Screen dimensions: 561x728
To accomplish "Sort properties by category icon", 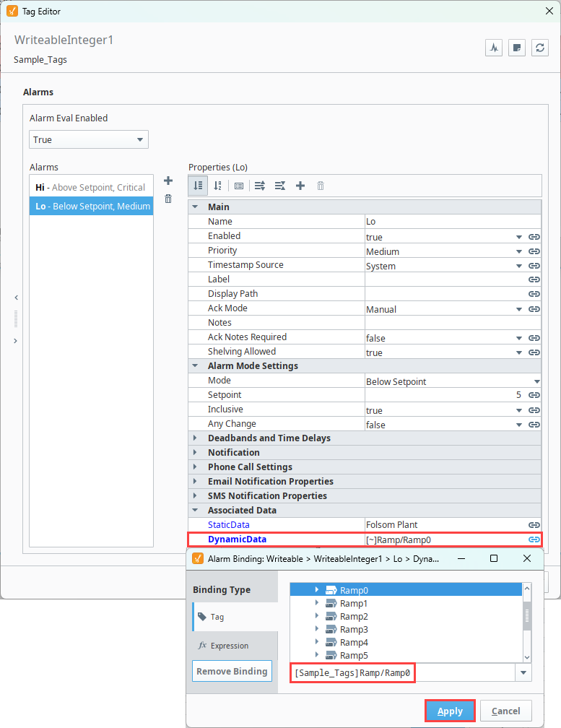I will pyautogui.click(x=198, y=186).
